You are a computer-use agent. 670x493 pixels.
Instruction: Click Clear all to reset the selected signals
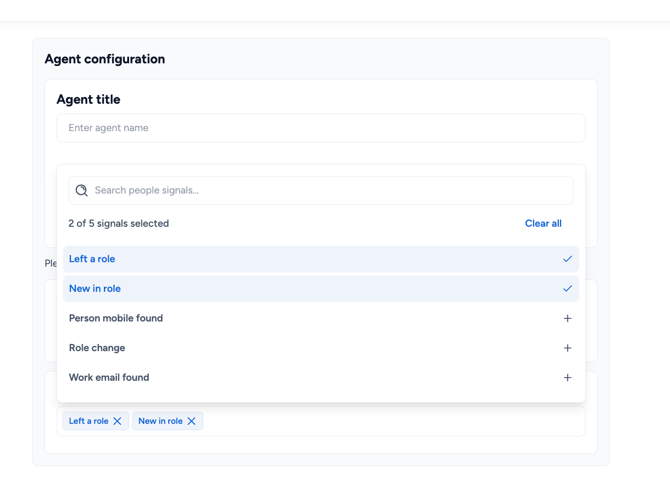(543, 223)
